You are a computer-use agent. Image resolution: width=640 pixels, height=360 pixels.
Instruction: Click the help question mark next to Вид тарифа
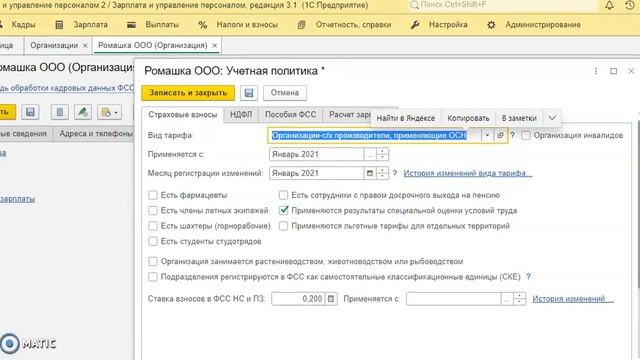512,135
